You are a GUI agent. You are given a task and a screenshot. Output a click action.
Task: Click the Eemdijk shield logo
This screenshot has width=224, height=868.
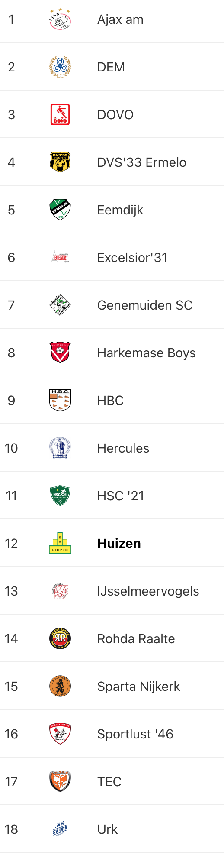(x=60, y=210)
